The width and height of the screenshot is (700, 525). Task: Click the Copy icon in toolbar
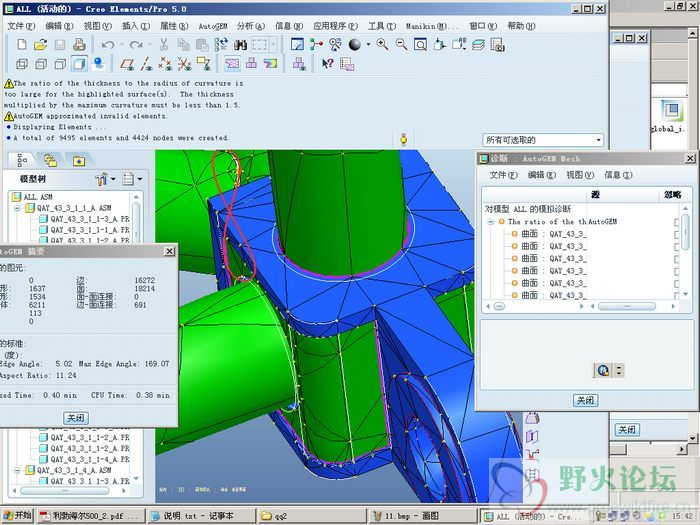[x=183, y=44]
